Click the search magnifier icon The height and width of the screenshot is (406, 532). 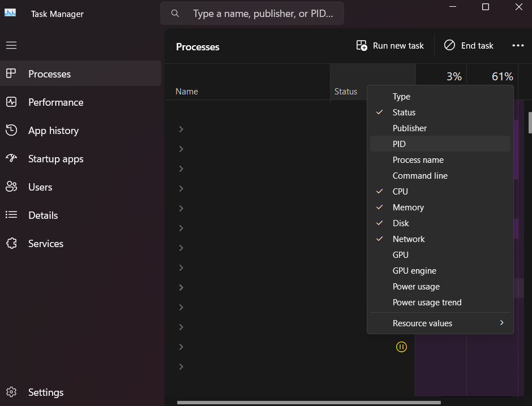pyautogui.click(x=175, y=13)
